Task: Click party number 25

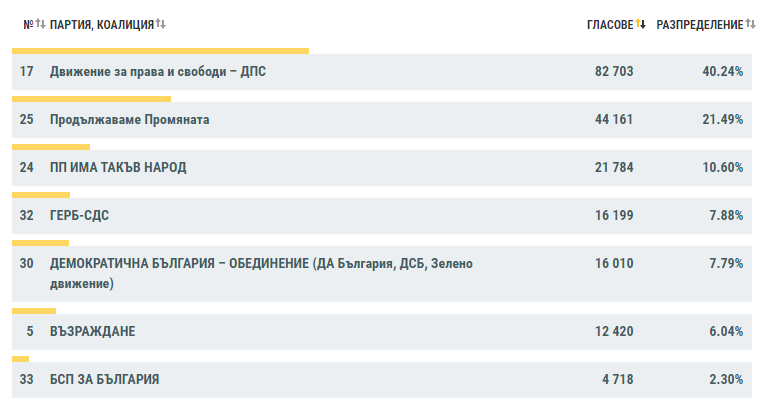Action: tap(27, 120)
